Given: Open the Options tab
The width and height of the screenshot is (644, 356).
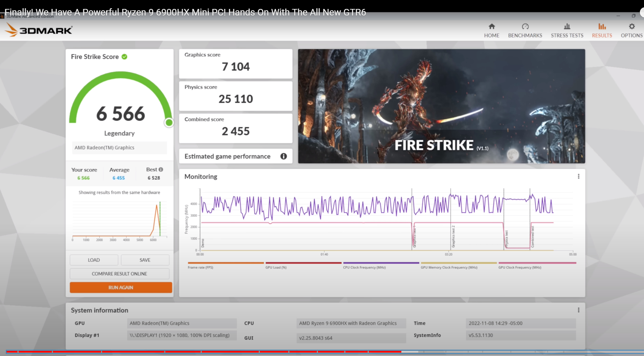Looking at the screenshot, I should (x=632, y=31).
